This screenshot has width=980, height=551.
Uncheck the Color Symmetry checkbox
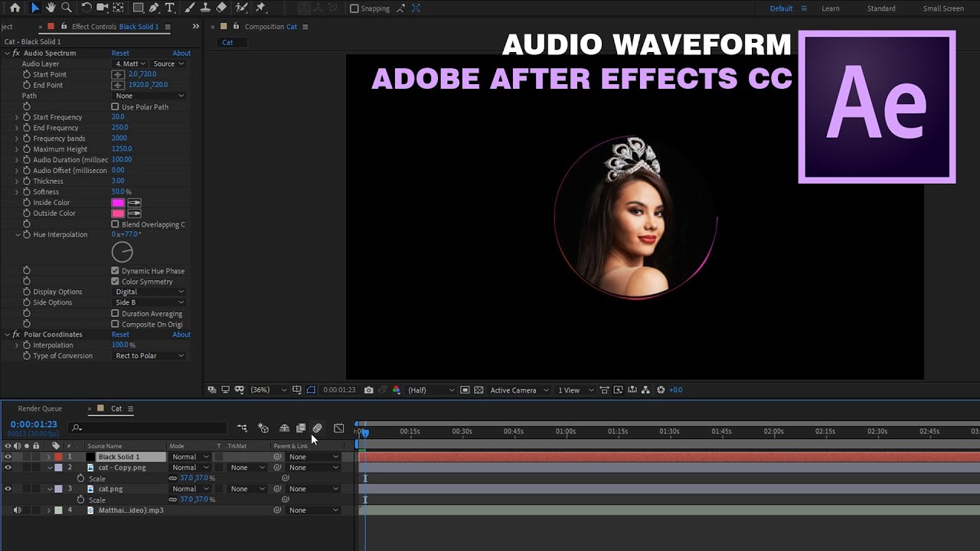click(115, 281)
